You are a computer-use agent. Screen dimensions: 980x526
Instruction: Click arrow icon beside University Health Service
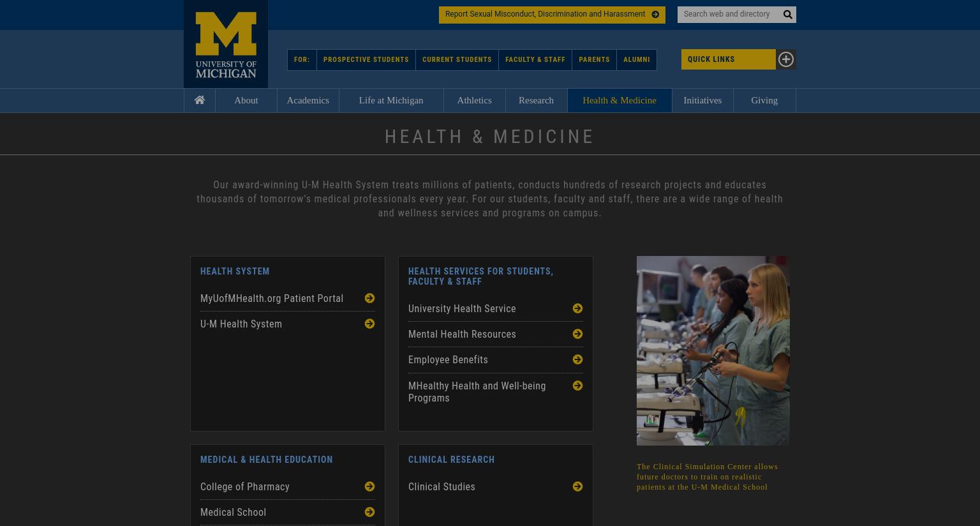577,308
